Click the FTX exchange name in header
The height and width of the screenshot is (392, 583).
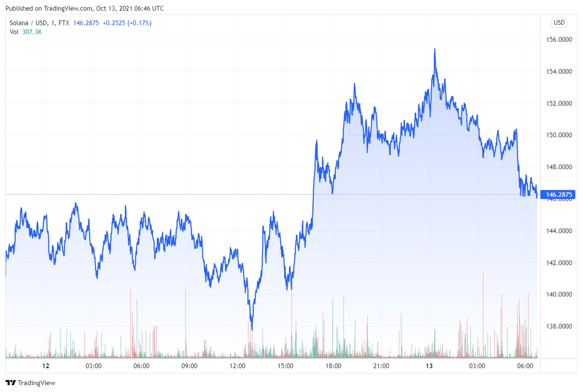click(x=64, y=23)
